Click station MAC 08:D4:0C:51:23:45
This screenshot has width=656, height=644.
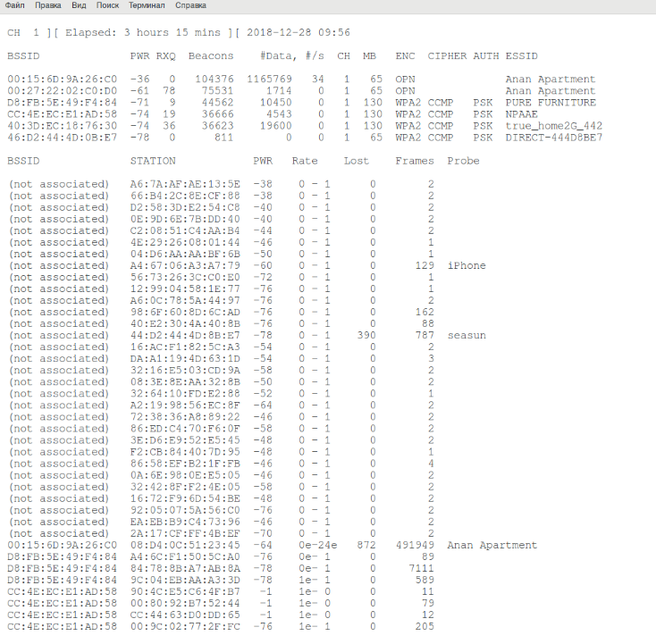click(x=185, y=545)
